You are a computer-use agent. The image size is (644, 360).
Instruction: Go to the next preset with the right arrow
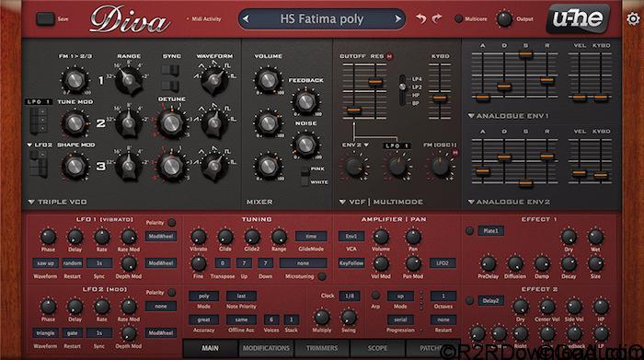[397, 19]
